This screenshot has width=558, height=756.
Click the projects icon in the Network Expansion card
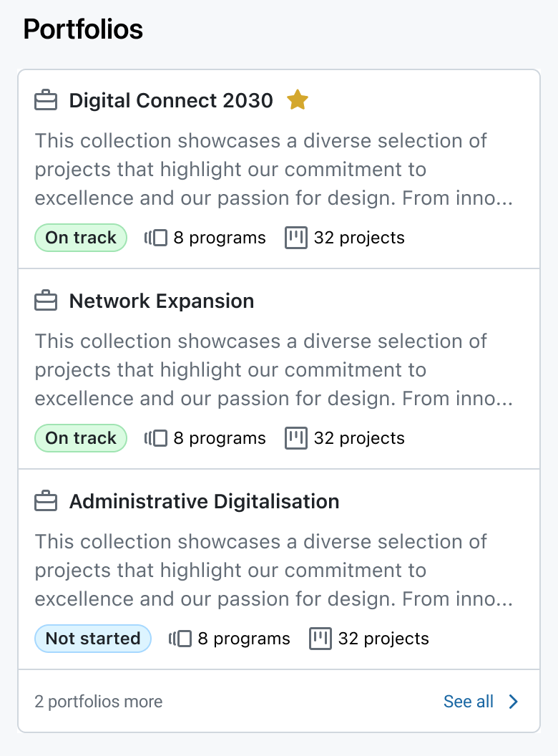tap(296, 437)
